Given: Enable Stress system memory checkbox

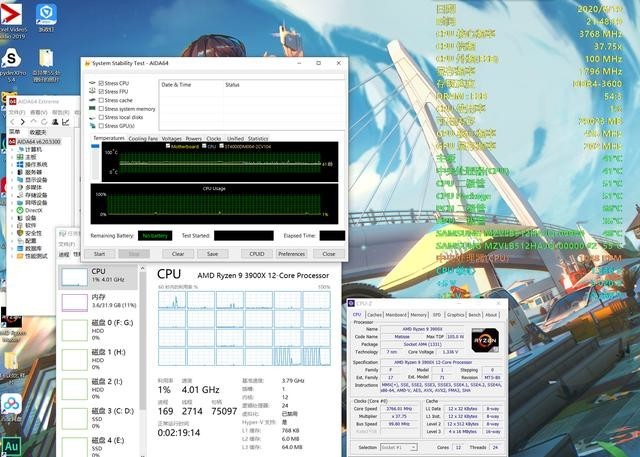Looking at the screenshot, I should [101, 109].
